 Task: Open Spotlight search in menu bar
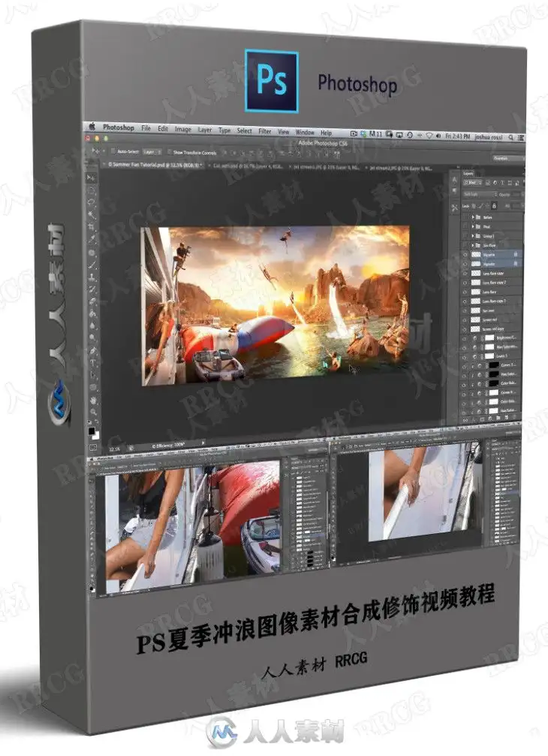pos(510,137)
